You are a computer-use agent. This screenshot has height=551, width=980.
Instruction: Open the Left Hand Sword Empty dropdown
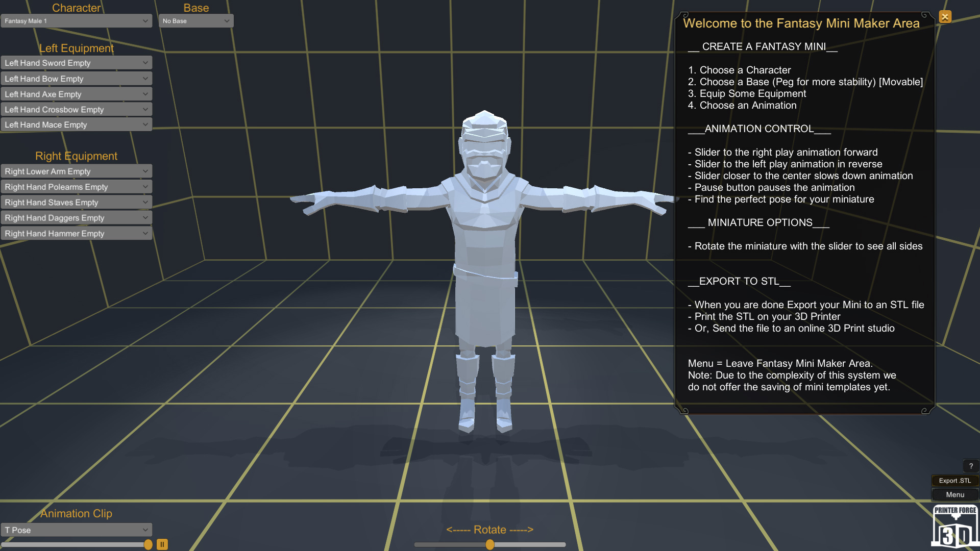(x=77, y=62)
